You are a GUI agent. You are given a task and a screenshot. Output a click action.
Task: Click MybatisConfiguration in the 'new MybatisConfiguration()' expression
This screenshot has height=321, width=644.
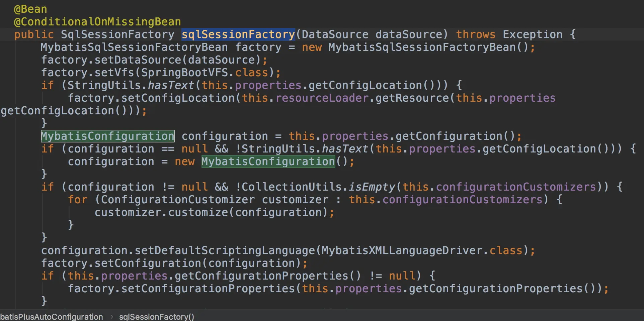pyautogui.click(x=268, y=162)
